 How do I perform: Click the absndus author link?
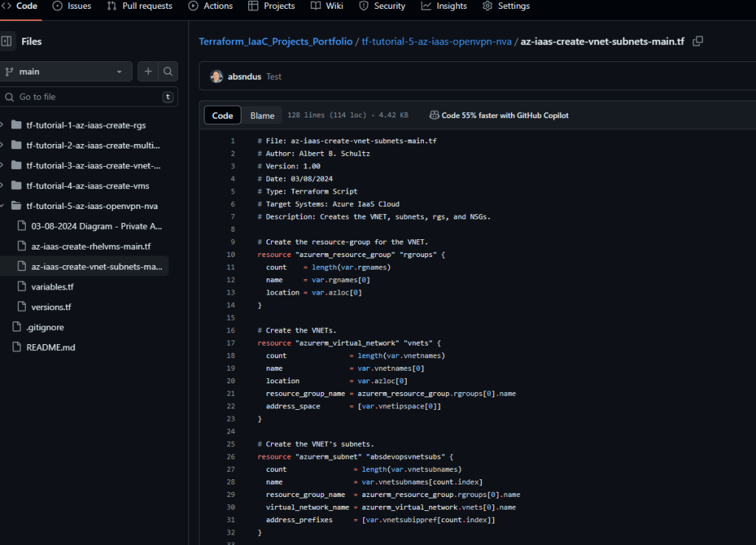click(244, 77)
